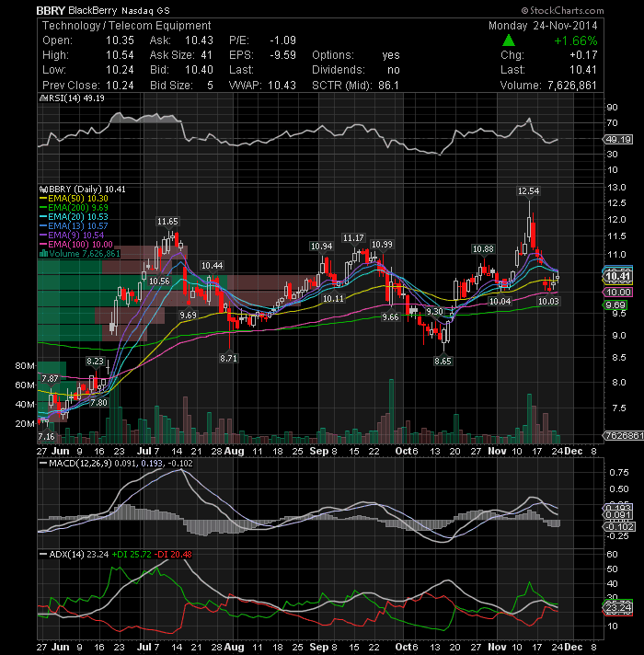Viewport: 644px width, 655px height.
Task: Click the EPS value -9.59
Action: pyautogui.click(x=282, y=55)
